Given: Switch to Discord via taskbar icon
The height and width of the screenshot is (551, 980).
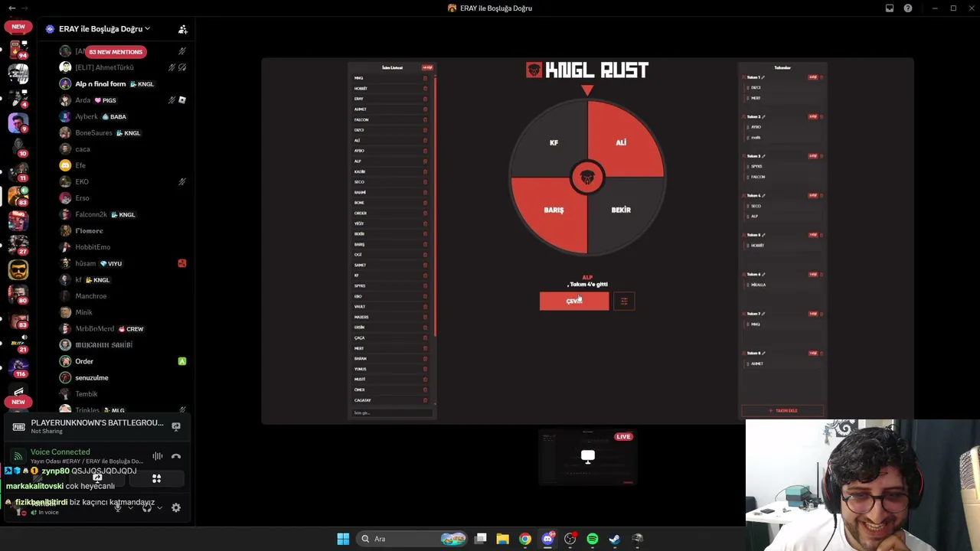Looking at the screenshot, I should [x=547, y=539].
